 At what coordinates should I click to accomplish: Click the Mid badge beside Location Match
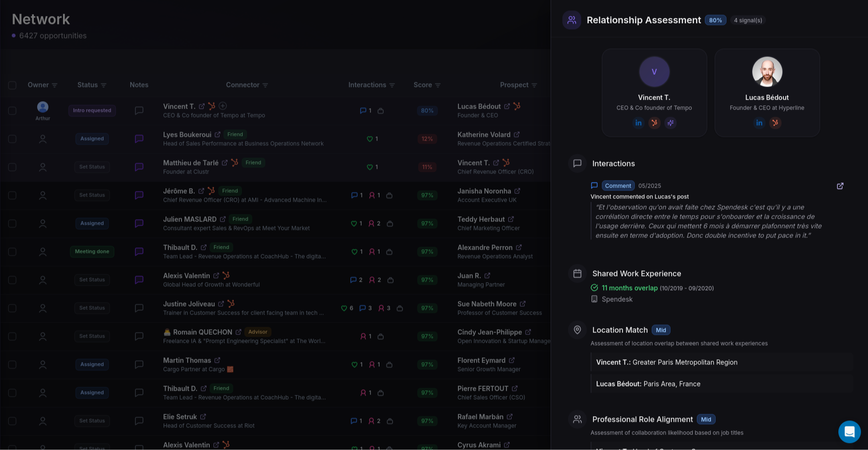[661, 330]
